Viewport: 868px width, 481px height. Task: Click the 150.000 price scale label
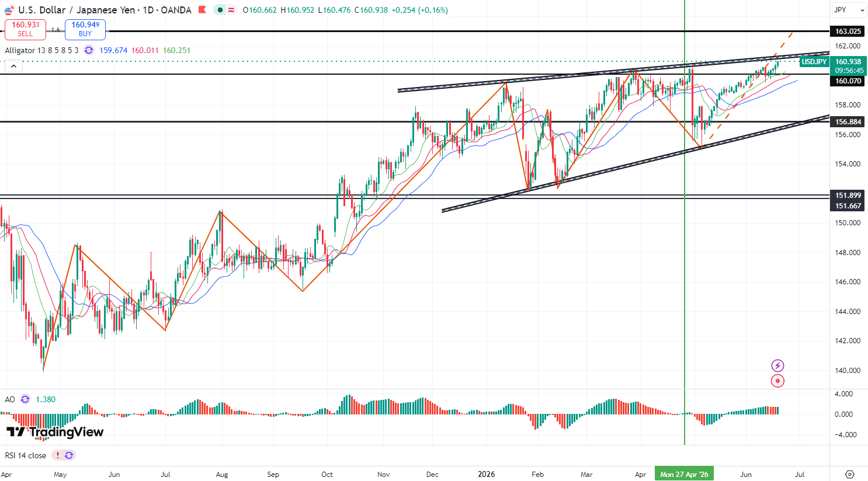[848, 222]
